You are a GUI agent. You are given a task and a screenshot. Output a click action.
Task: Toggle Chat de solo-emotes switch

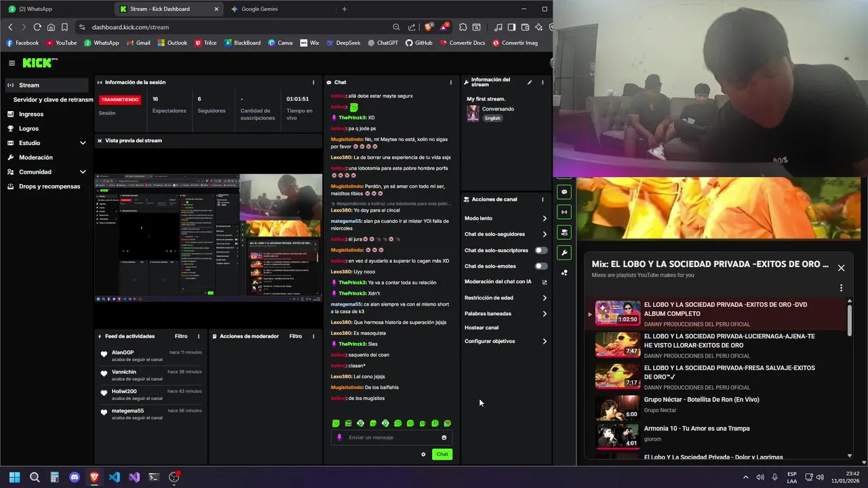click(540, 266)
